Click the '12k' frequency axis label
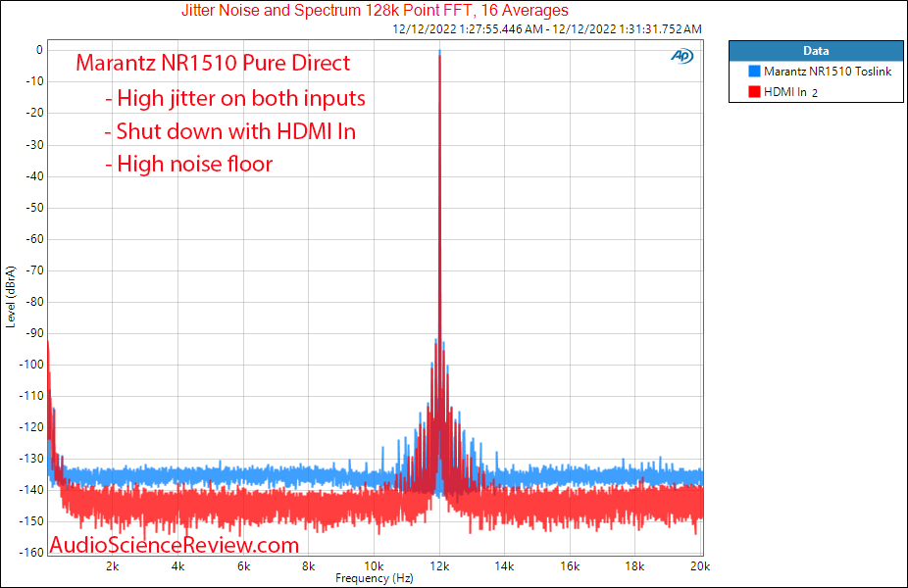 click(x=439, y=566)
